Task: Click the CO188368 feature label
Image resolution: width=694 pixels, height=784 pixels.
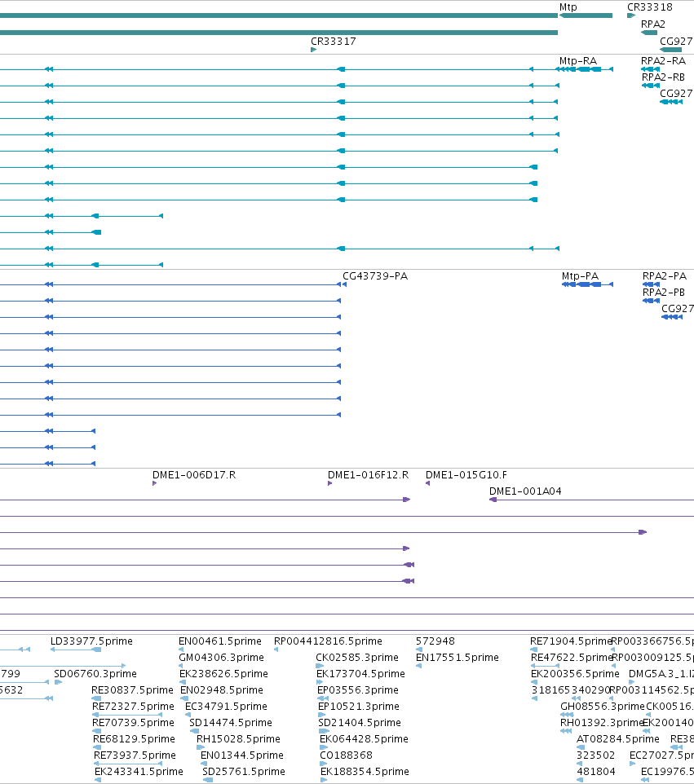Action: coord(347,755)
